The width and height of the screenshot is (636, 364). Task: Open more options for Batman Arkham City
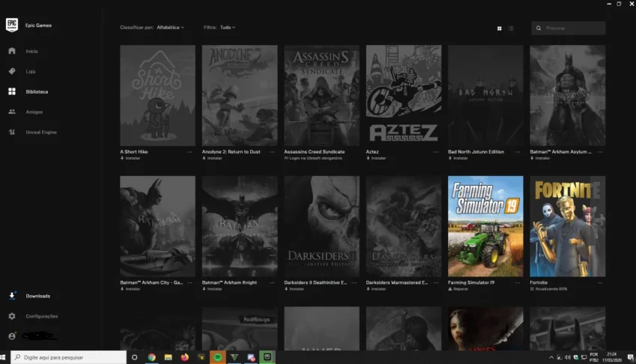click(x=190, y=283)
